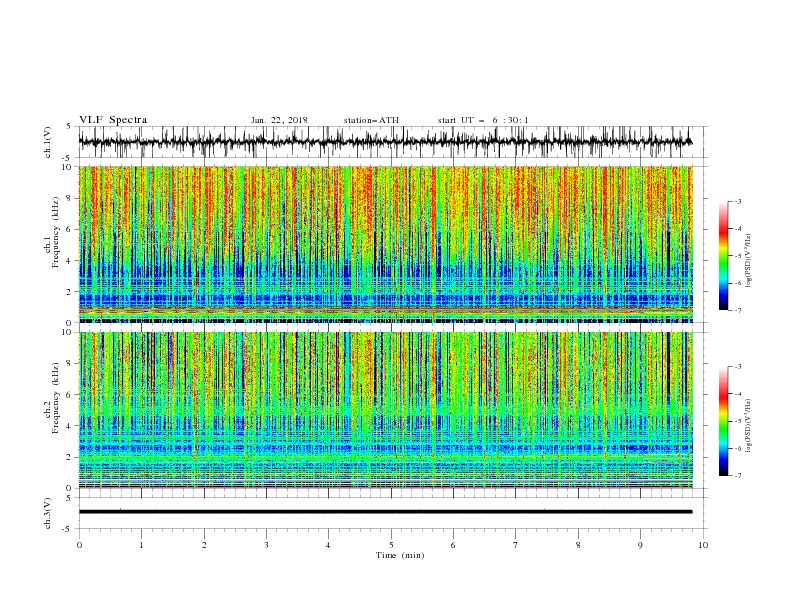Select the date text "Jan. 22, 2018"
The image size is (792, 612).
(279, 120)
